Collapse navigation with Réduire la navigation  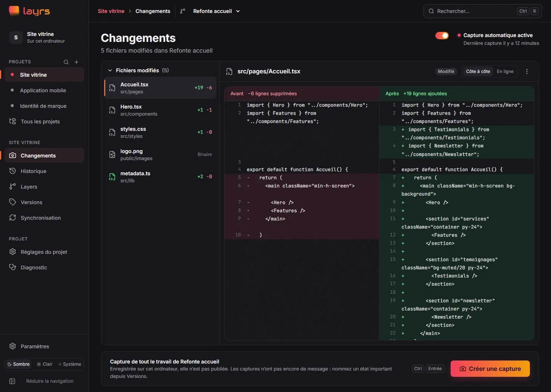[x=44, y=381]
